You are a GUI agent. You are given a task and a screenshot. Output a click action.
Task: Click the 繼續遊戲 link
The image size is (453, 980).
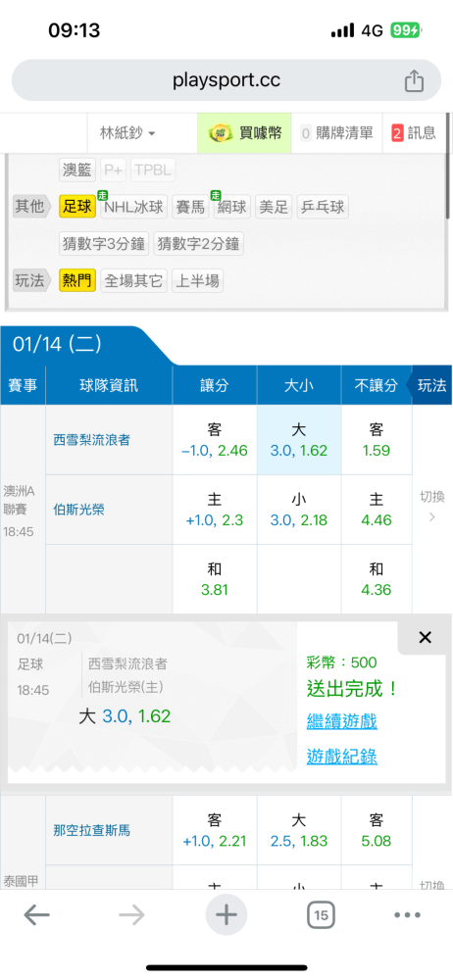pyautogui.click(x=341, y=721)
